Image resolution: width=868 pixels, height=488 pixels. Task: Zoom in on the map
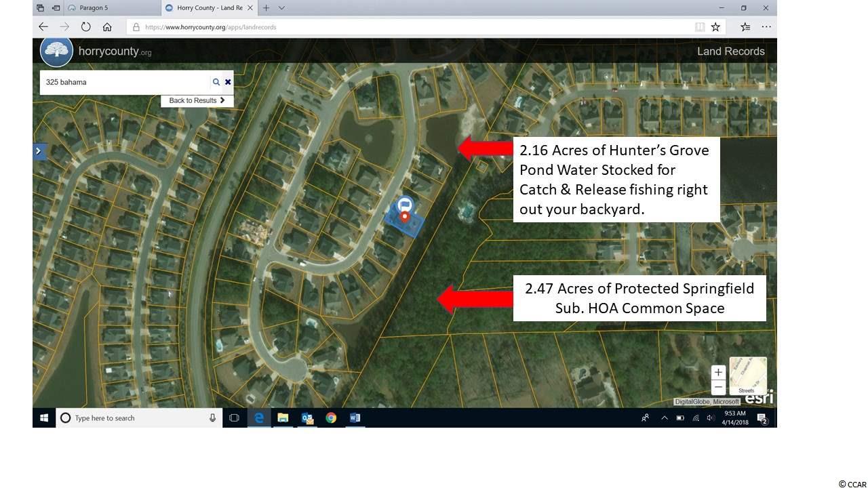coord(718,372)
